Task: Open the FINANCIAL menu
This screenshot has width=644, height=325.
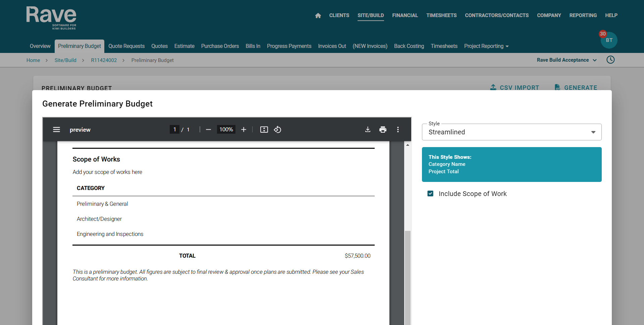Action: (x=405, y=15)
